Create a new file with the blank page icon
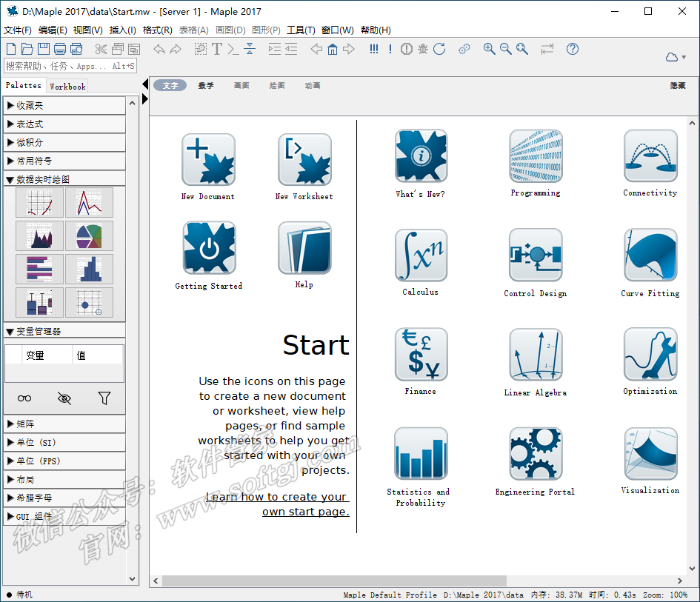The width and height of the screenshot is (700, 602). coord(11,49)
